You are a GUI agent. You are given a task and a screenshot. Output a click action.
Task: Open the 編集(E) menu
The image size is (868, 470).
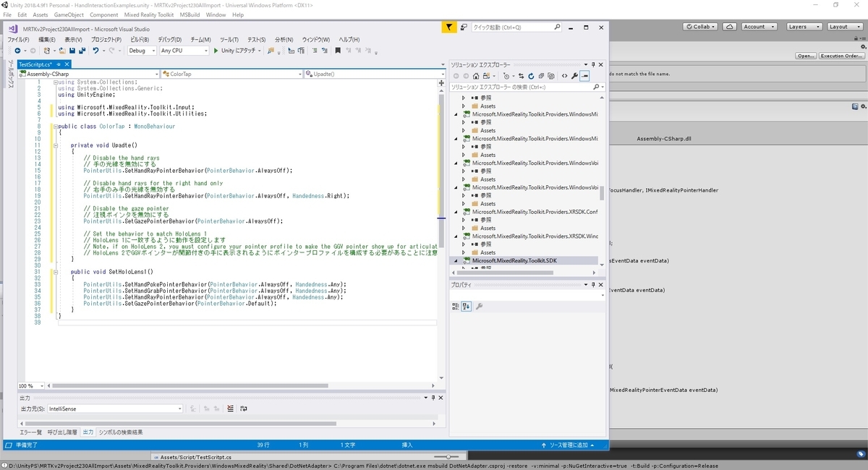pyautogui.click(x=47, y=39)
